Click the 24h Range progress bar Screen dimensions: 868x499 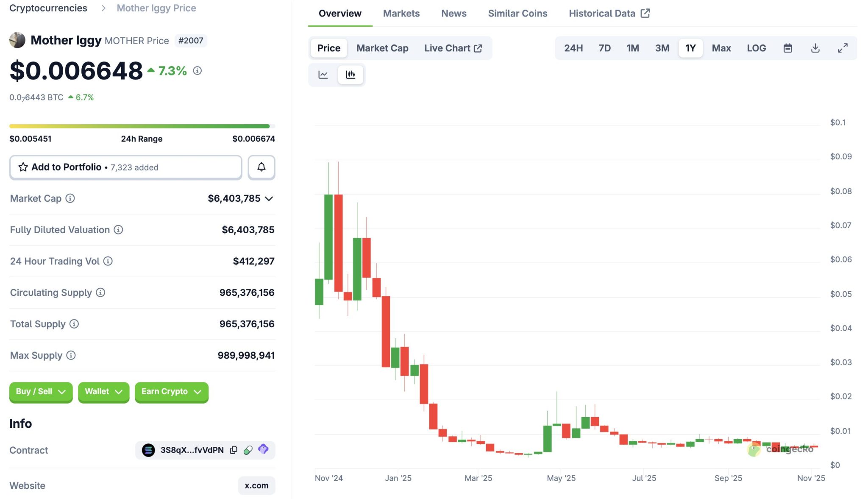click(x=142, y=126)
